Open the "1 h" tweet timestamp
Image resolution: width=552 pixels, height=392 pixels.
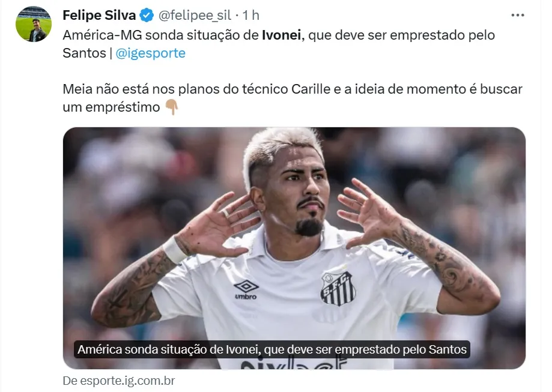tap(250, 16)
